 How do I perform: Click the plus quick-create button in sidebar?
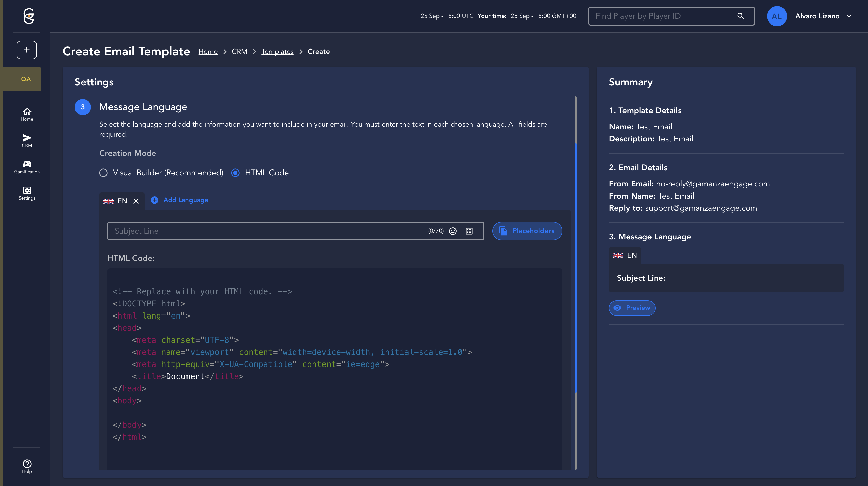pos(26,50)
